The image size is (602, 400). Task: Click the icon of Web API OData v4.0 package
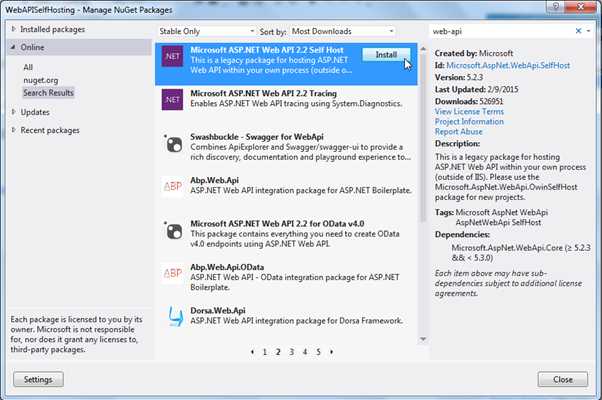[174, 231]
